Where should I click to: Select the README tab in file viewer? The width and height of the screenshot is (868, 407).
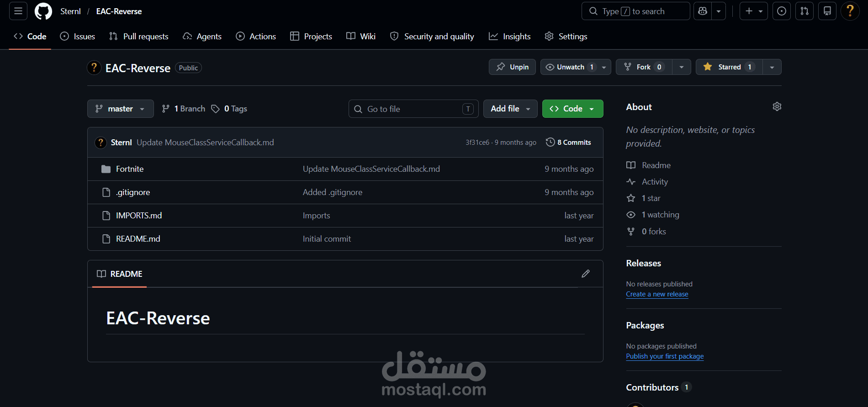pos(119,274)
